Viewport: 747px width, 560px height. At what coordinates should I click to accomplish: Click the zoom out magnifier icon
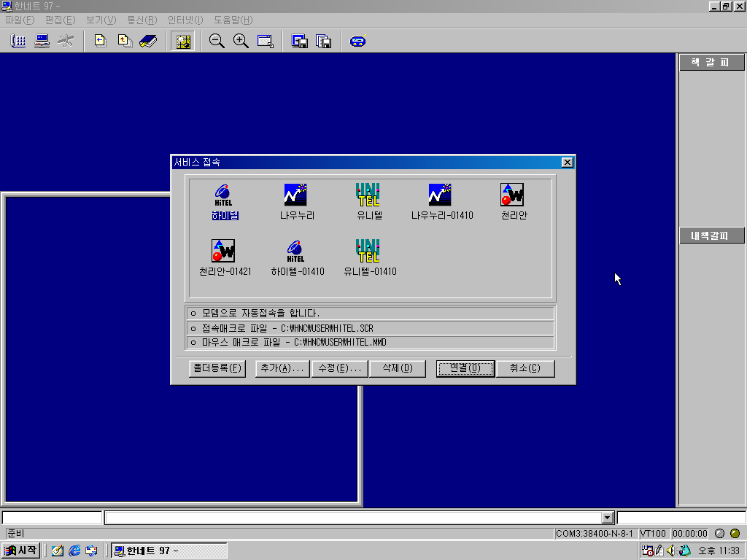(217, 41)
